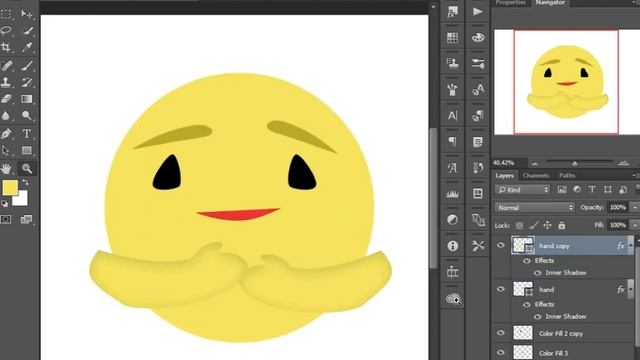The width and height of the screenshot is (640, 360).
Task: Select the Crop tool
Action: [6, 47]
